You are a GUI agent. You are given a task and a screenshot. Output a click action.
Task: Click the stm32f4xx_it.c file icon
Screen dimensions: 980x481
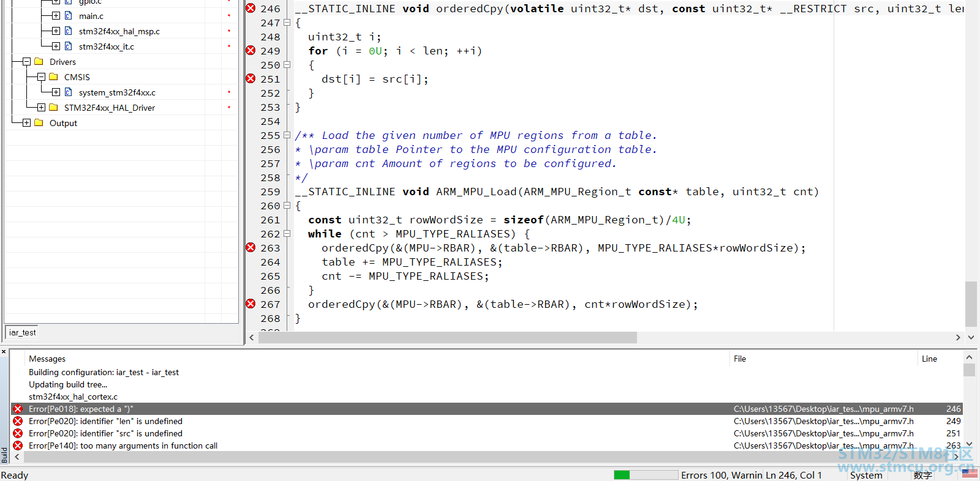69,47
